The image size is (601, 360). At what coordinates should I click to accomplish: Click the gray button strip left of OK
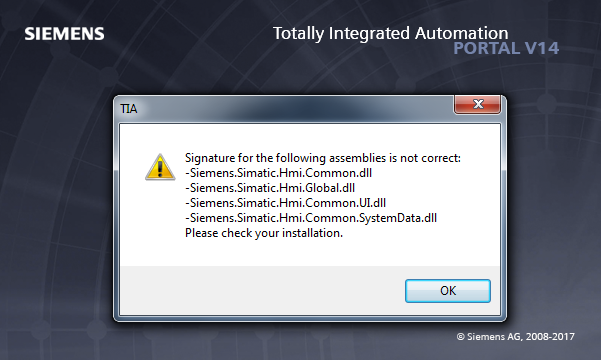point(261,291)
